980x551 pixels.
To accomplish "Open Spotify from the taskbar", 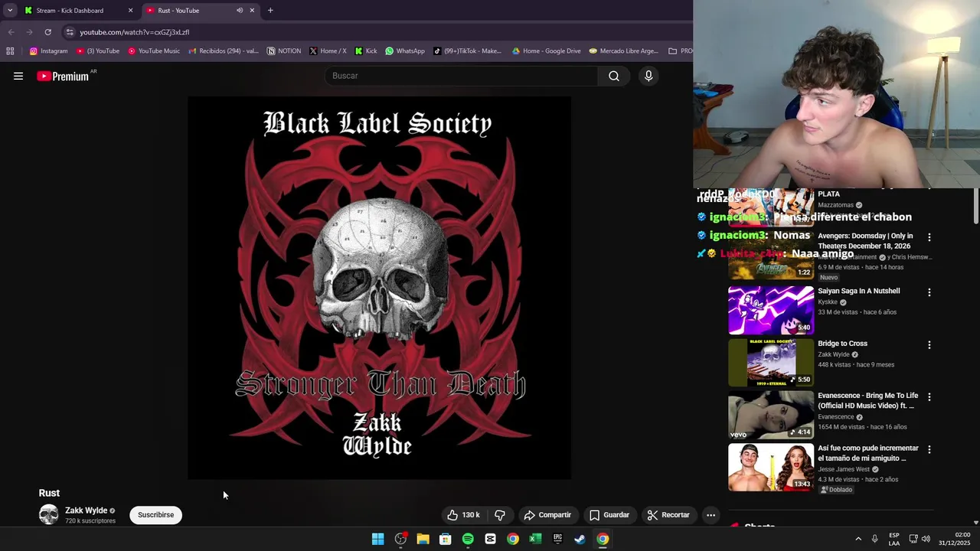I will point(468,539).
